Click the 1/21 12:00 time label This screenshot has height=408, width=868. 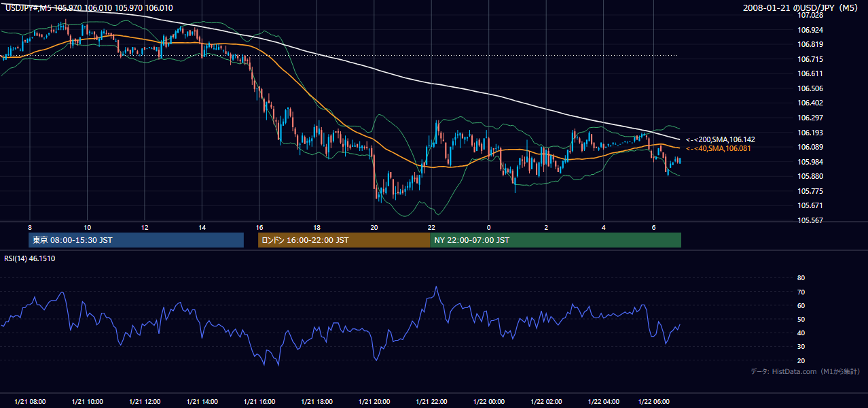pyautogui.click(x=145, y=402)
